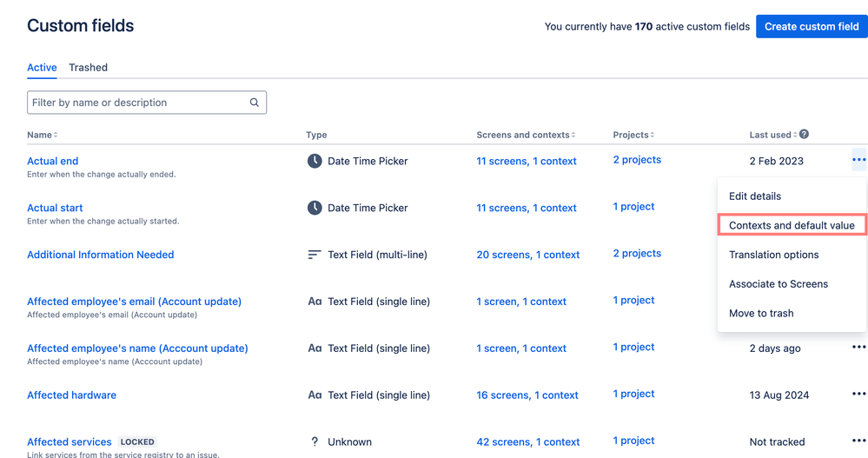The image size is (868, 458).
Task: Click the search magnifier icon in filter box
Action: [254, 103]
